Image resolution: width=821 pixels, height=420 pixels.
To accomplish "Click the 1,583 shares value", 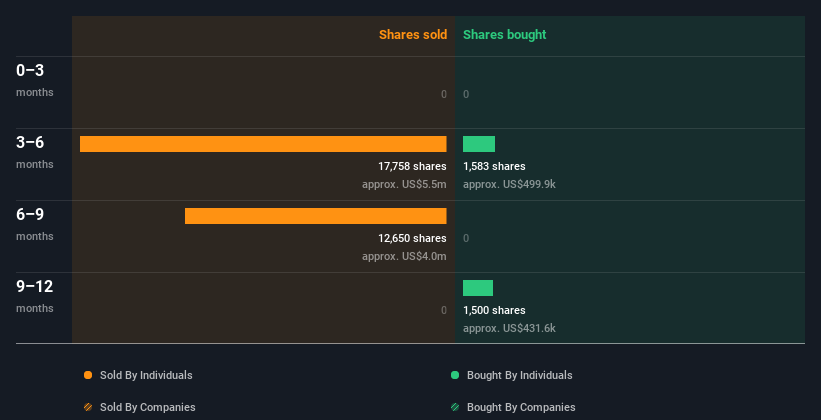I will pos(494,166).
